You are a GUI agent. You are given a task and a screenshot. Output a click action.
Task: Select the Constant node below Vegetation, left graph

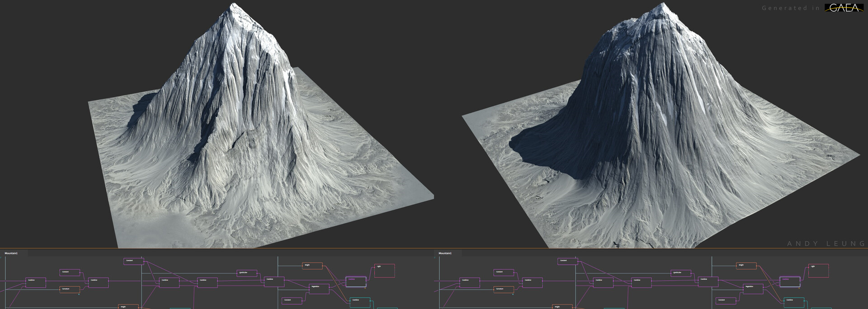[x=292, y=300]
